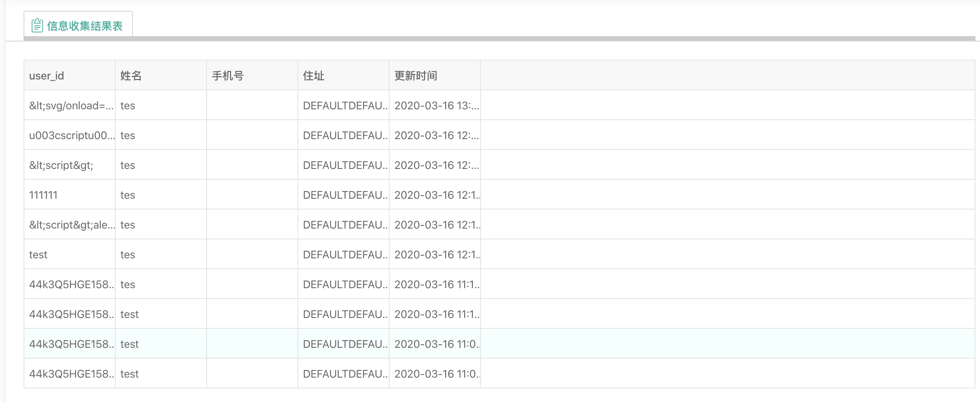Click the user_id cell showing only &lt;script&gt;
This screenshot has height=402, width=980.
(61, 165)
